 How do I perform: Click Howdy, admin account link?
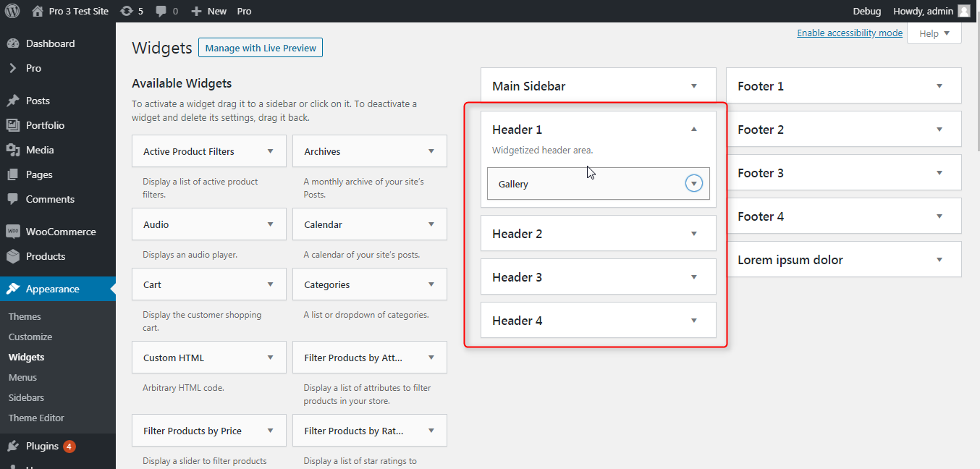932,11
